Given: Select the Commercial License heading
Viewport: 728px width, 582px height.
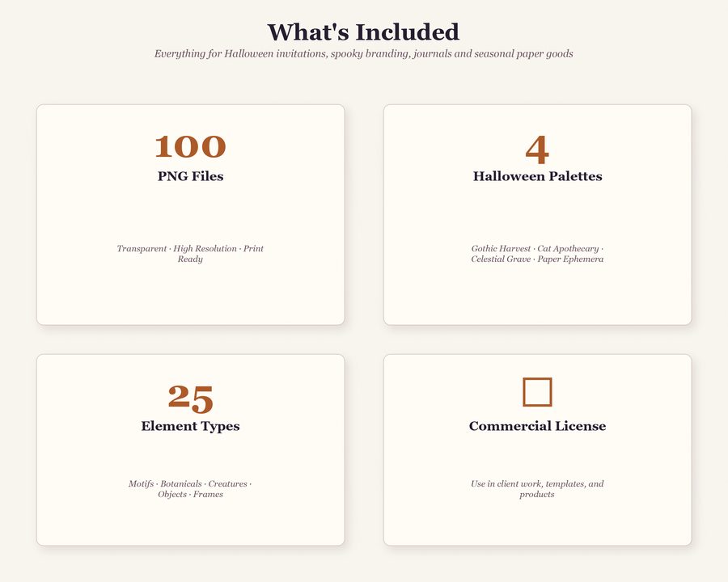Looking at the screenshot, I should [537, 426].
